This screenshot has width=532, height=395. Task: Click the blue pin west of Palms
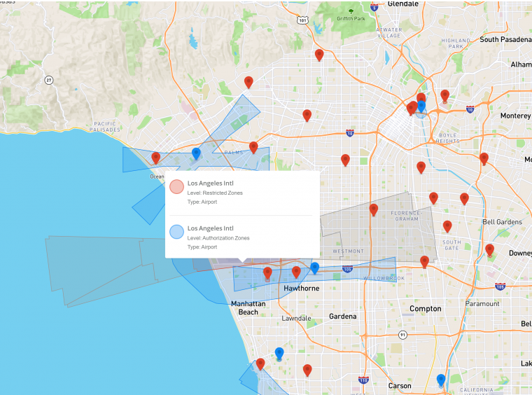click(x=196, y=153)
